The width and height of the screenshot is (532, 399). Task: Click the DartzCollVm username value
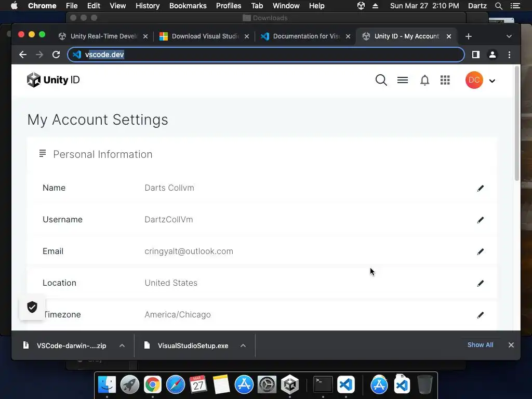click(x=169, y=220)
